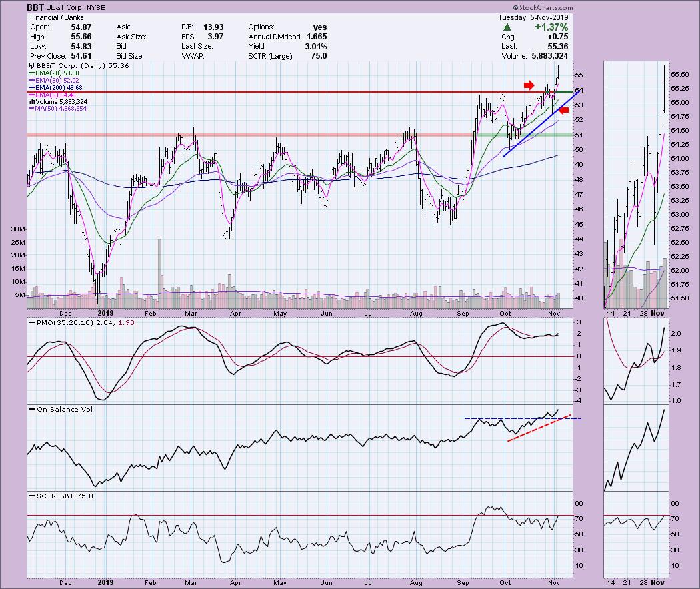Screen dimensions: 700x589
Task: Select the Yield value 3.01%
Action: click(x=316, y=47)
